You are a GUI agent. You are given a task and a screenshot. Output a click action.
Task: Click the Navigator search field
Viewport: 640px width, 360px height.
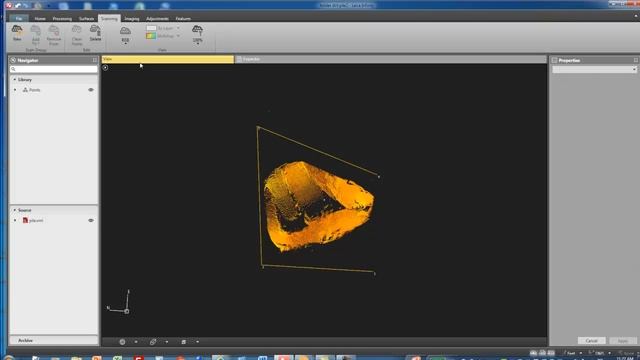(53, 69)
